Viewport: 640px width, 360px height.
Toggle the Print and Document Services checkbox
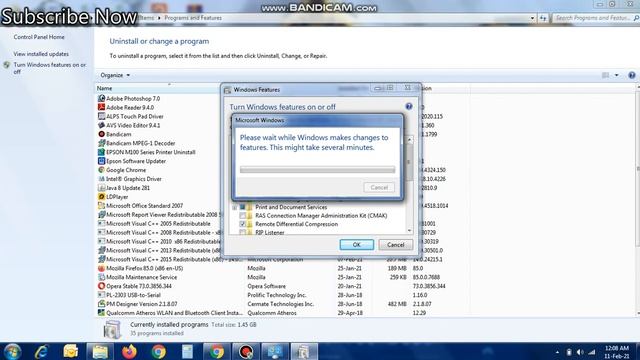coord(242,207)
